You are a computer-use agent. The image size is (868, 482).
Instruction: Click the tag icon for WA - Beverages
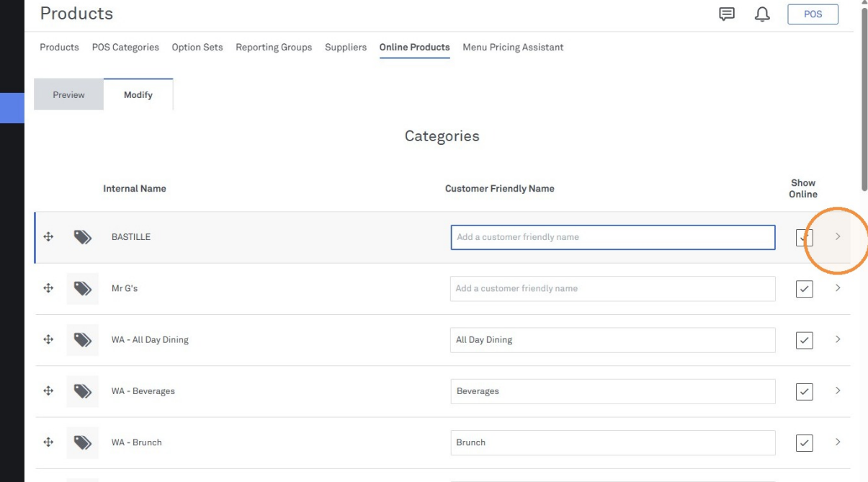[83, 391]
